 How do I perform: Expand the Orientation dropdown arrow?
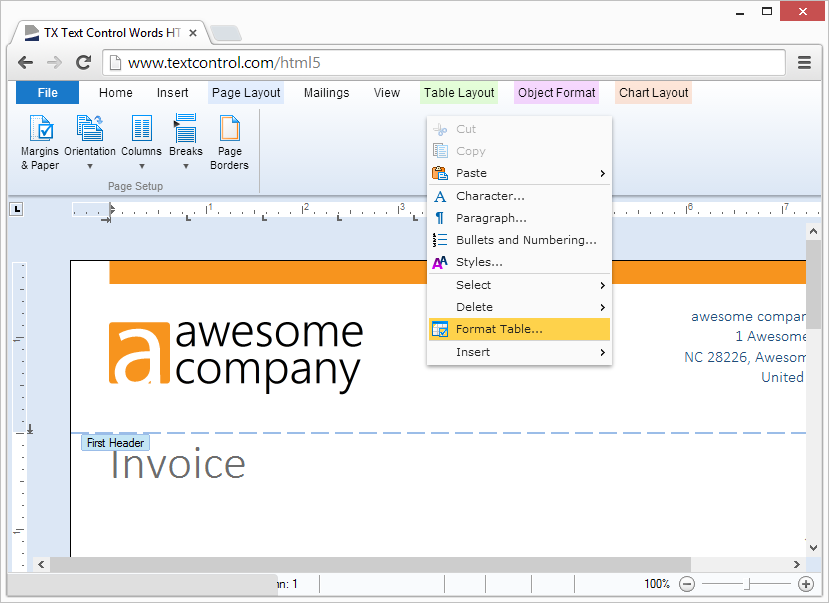point(90,166)
